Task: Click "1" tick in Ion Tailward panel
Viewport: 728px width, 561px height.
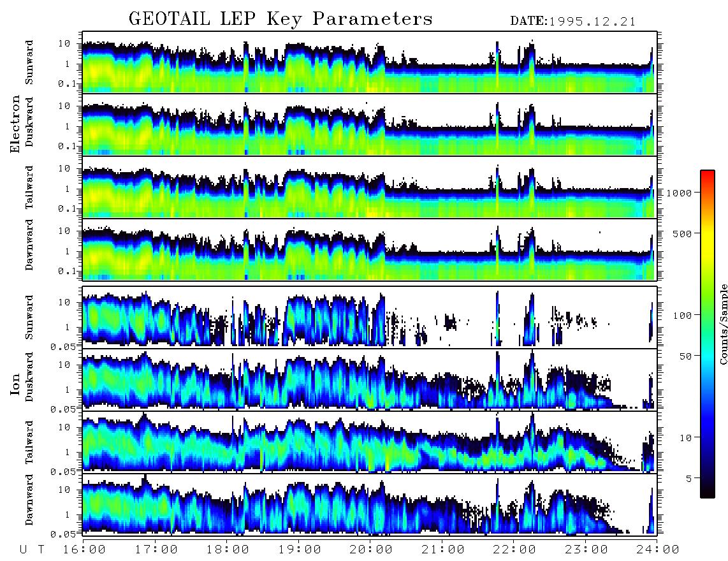Action: 67,452
